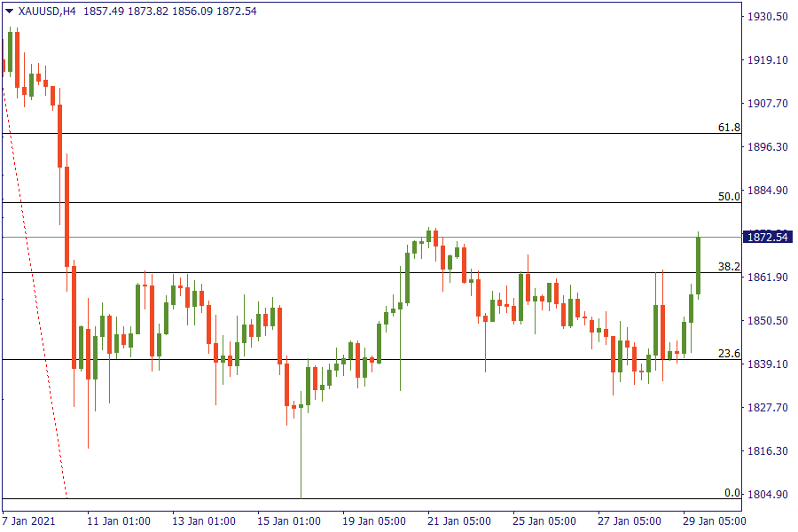The height and width of the screenshot is (532, 798).
Task: Click 19 Jan 05:00 on the time axis
Action: point(373,520)
